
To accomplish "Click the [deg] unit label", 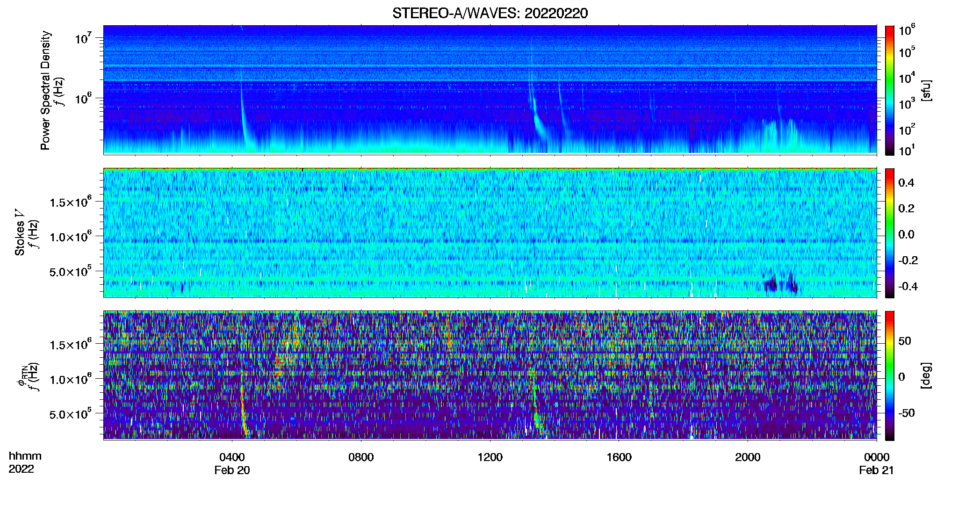I will coord(926,375).
